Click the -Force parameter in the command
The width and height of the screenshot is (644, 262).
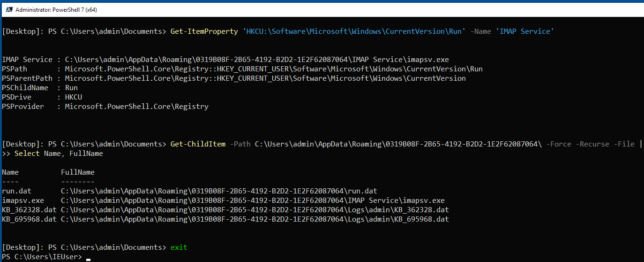(559, 144)
